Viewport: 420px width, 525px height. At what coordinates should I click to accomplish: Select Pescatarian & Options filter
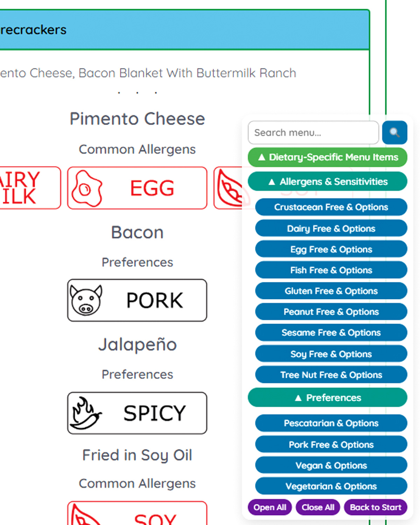331,423
